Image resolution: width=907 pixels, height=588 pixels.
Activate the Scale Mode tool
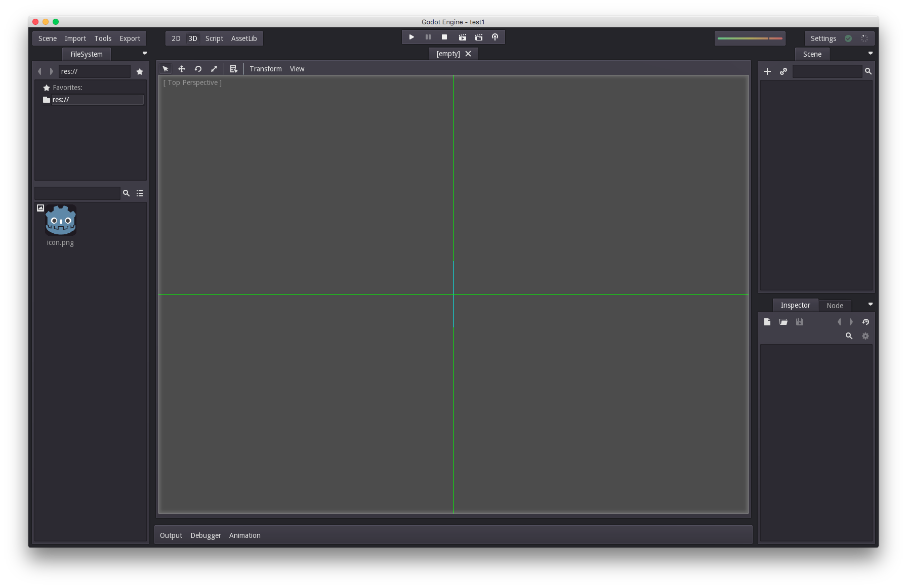tap(214, 69)
